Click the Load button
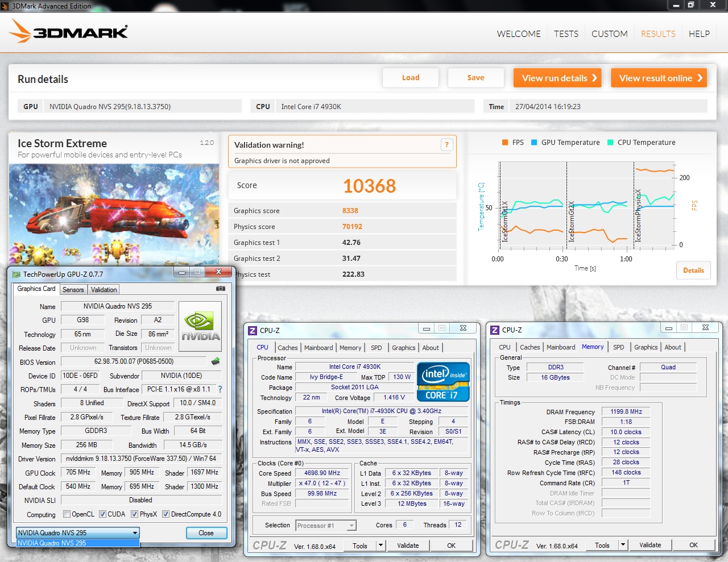 coord(411,78)
